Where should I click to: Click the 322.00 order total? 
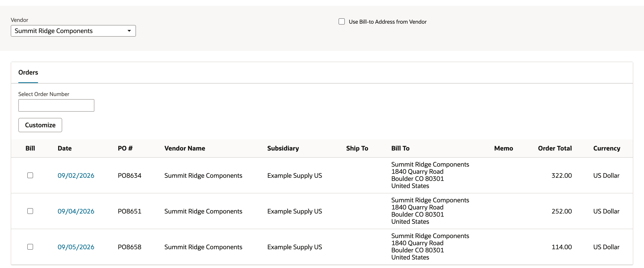pyautogui.click(x=561, y=175)
